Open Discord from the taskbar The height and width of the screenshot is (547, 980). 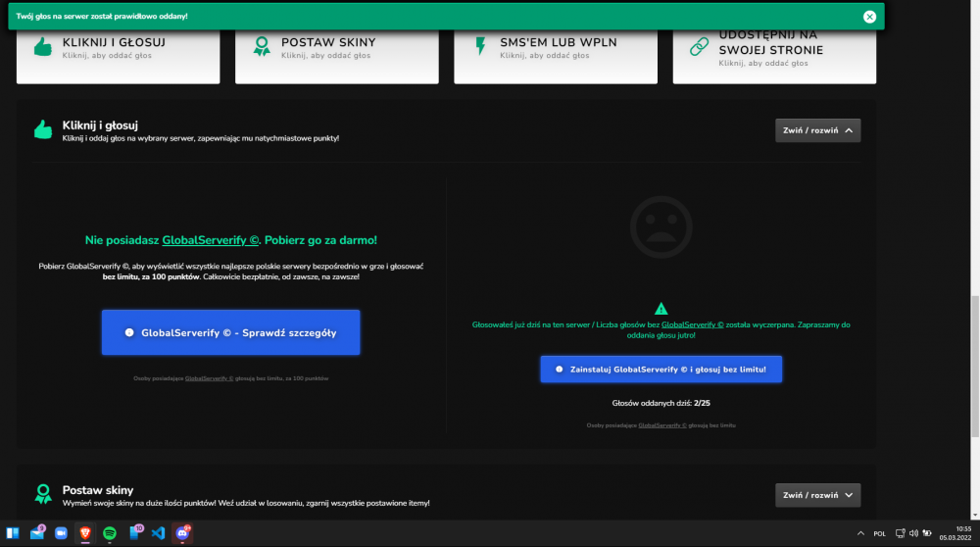182,533
